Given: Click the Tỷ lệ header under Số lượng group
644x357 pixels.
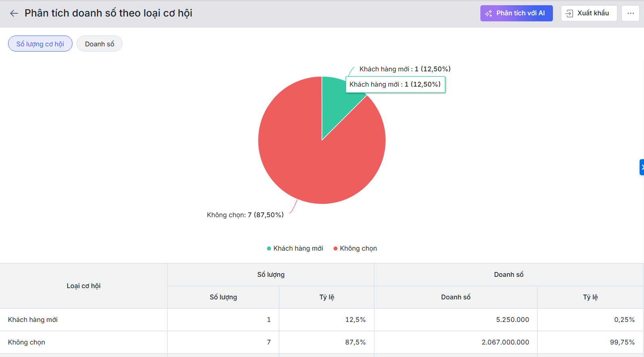Looking at the screenshot, I should pyautogui.click(x=326, y=297).
